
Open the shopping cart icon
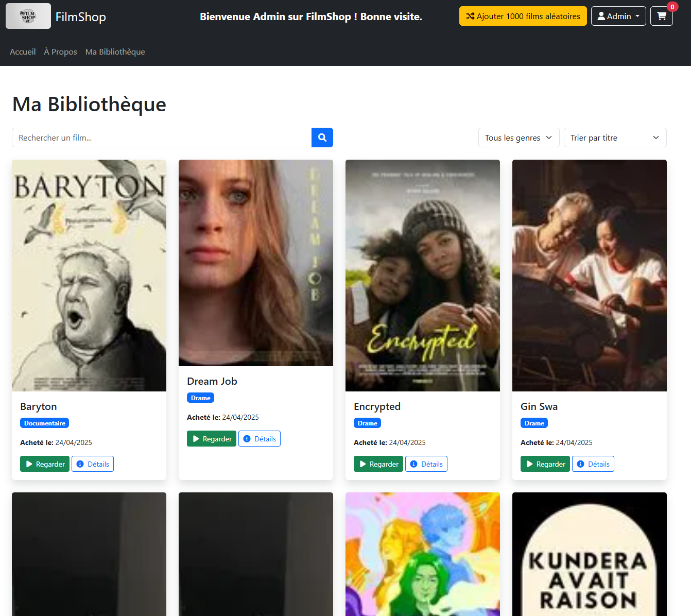pos(661,16)
